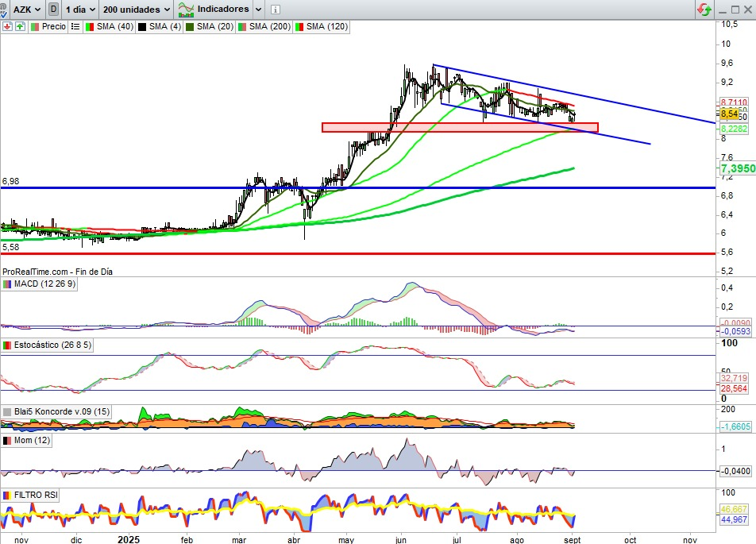Click the RSI filter value 46,667

click(x=734, y=509)
